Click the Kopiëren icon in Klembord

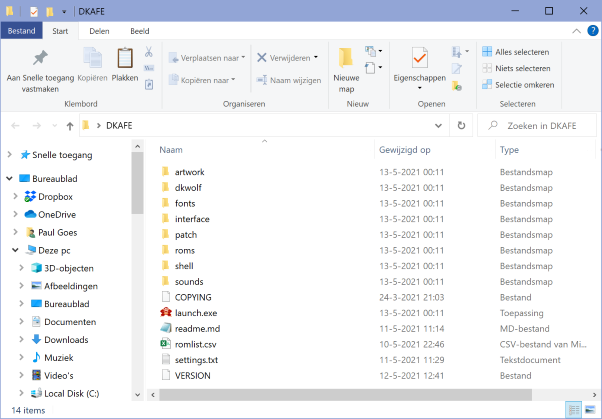tap(93, 58)
